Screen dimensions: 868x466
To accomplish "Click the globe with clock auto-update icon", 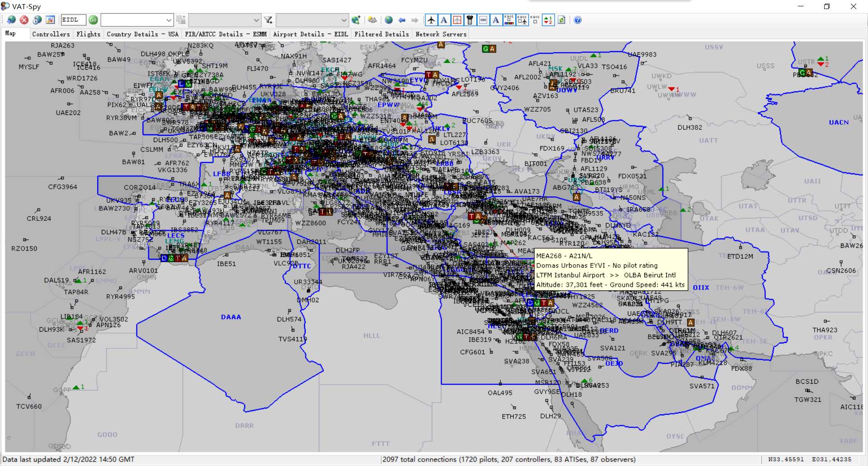I will [x=37, y=20].
